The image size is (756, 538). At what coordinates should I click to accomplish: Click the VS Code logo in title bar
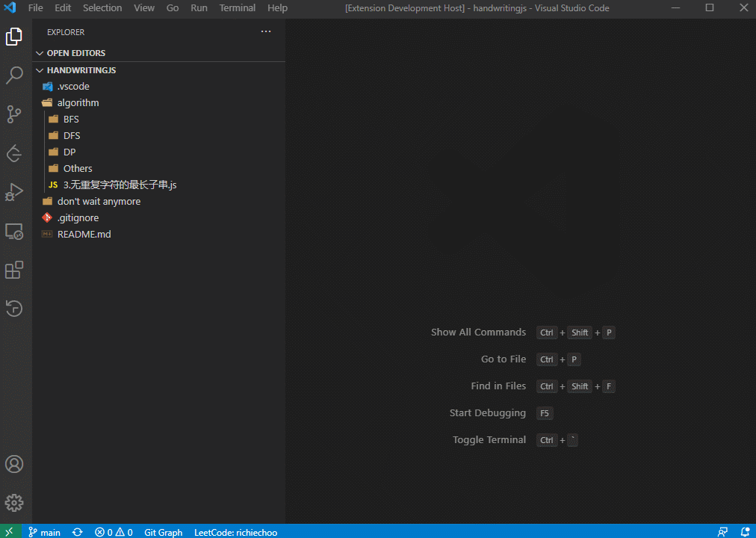coord(10,7)
